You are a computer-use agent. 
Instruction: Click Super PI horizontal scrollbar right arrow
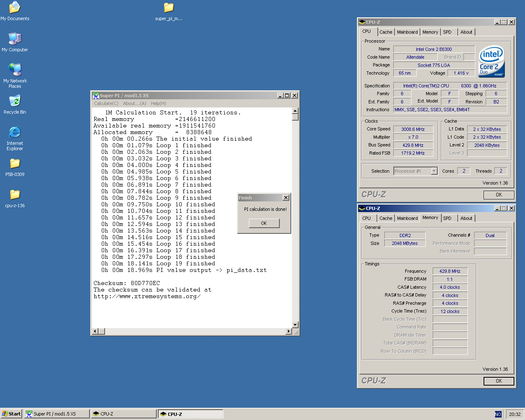[289, 331]
